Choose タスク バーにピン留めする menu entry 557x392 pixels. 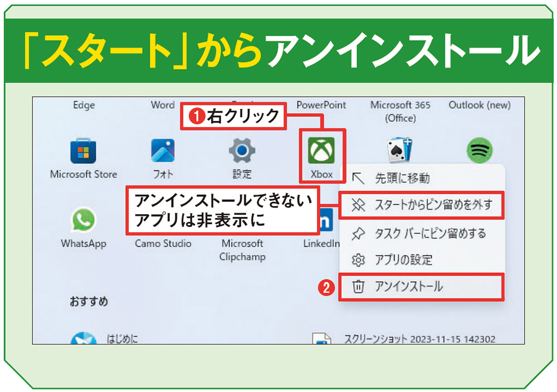pos(422,233)
